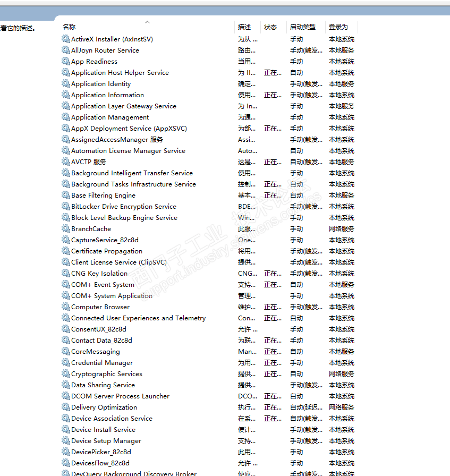Click the BDE... description in the BitLocker row
Screen dimensions: 450x476
coord(247,207)
